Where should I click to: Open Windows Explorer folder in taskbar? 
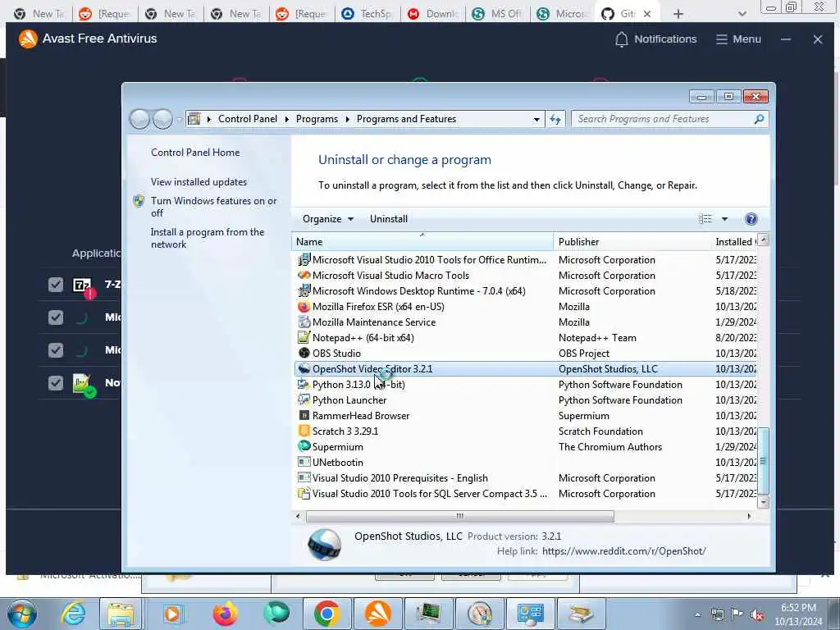pyautogui.click(x=121, y=614)
